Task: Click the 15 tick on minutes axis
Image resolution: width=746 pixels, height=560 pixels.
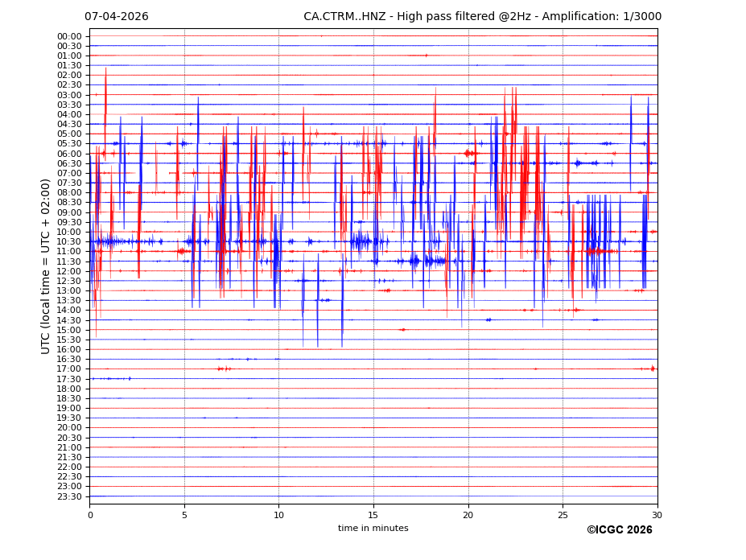Action: [x=373, y=514]
